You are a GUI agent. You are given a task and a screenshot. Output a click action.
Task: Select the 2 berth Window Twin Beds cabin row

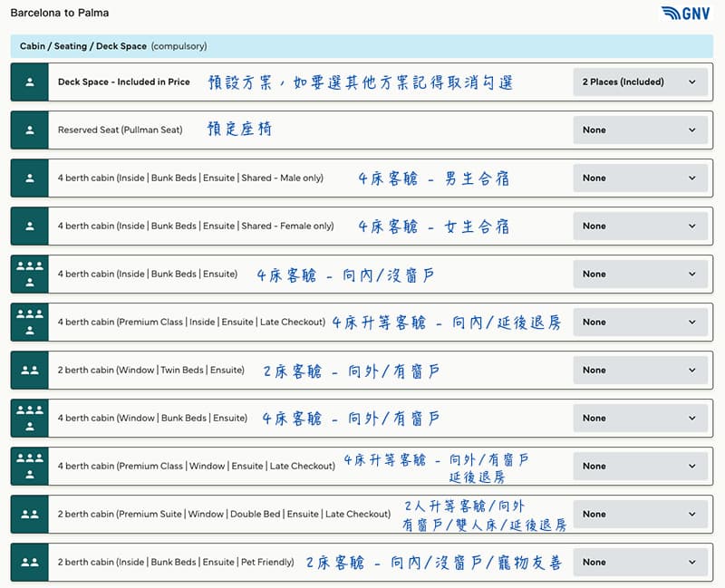pyautogui.click(x=272, y=370)
